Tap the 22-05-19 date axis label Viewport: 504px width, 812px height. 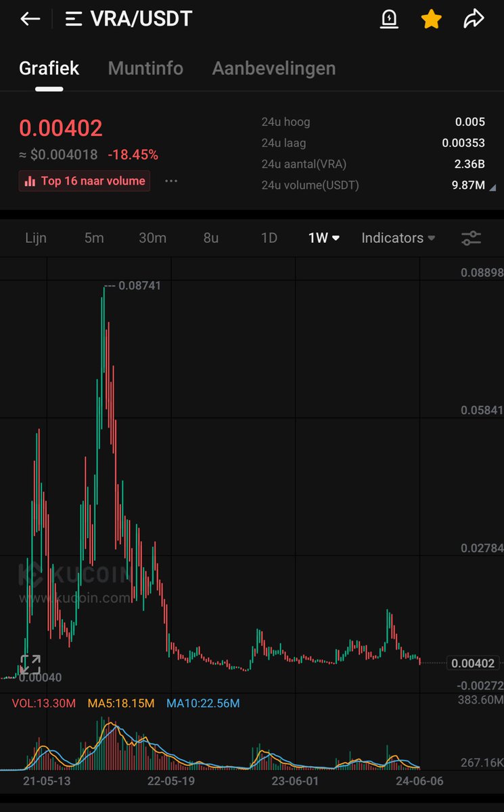[170, 781]
